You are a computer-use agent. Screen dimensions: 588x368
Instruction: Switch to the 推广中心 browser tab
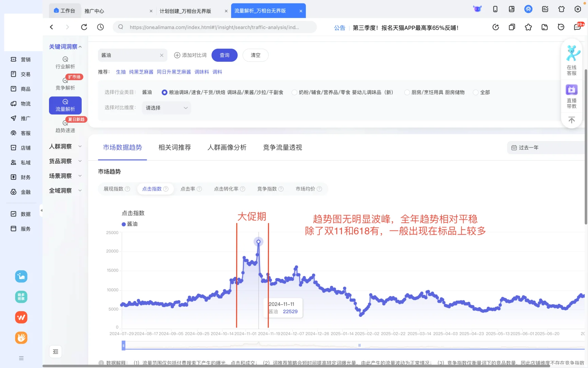click(x=95, y=11)
